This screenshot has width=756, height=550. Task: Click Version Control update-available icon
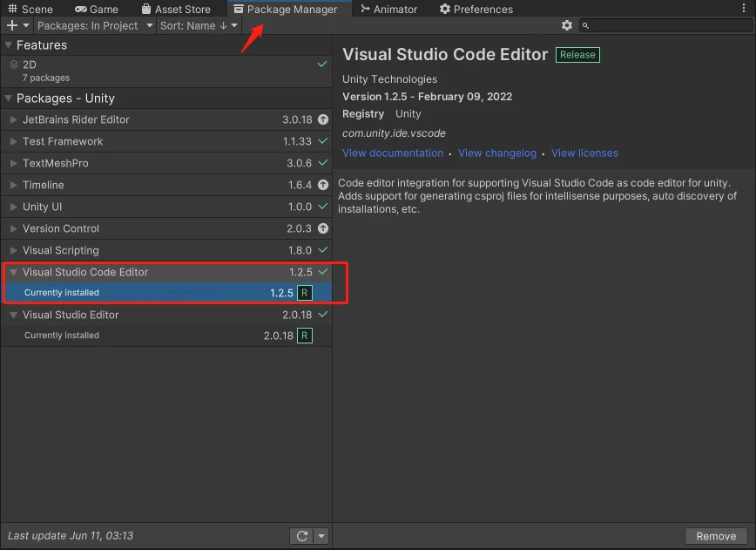point(323,228)
